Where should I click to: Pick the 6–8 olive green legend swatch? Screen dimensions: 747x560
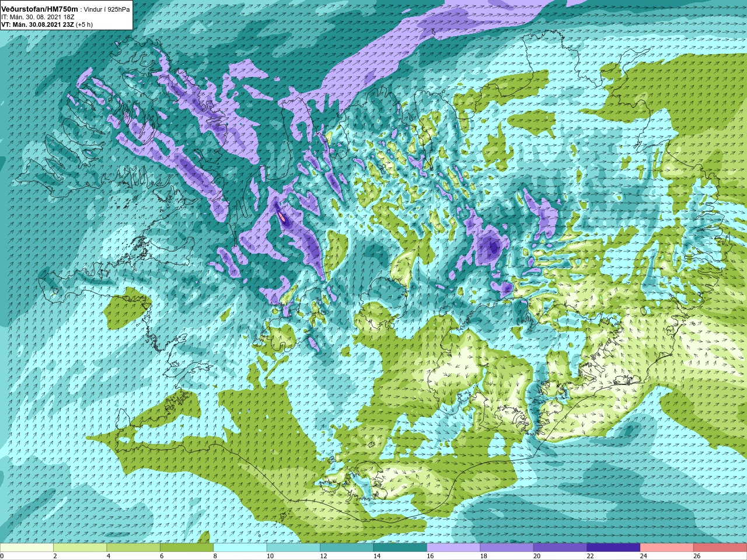[187, 548]
